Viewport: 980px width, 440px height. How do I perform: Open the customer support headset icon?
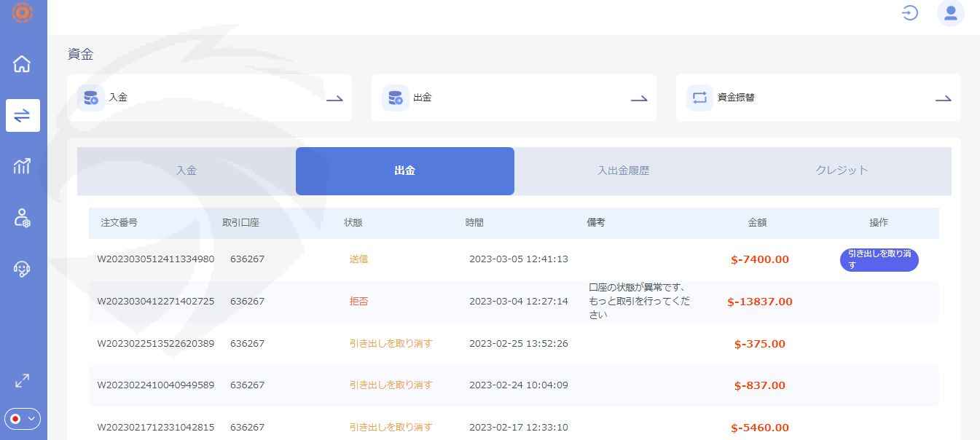pyautogui.click(x=23, y=269)
